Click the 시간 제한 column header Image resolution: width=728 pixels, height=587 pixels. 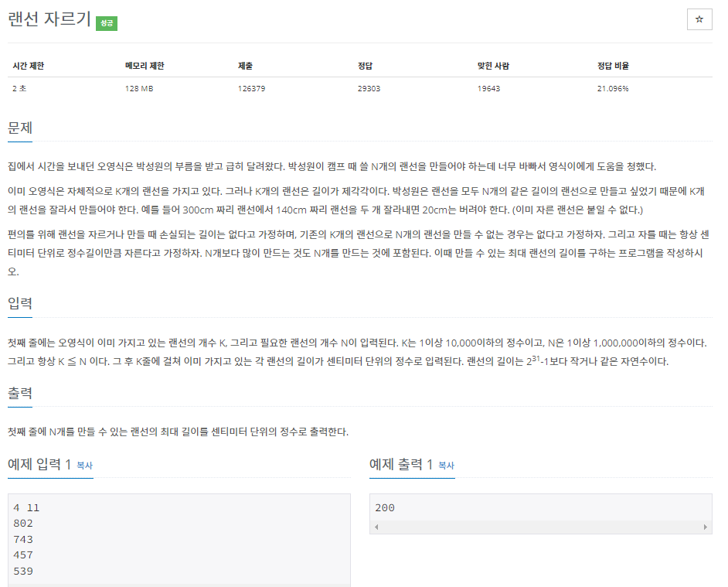(29, 66)
